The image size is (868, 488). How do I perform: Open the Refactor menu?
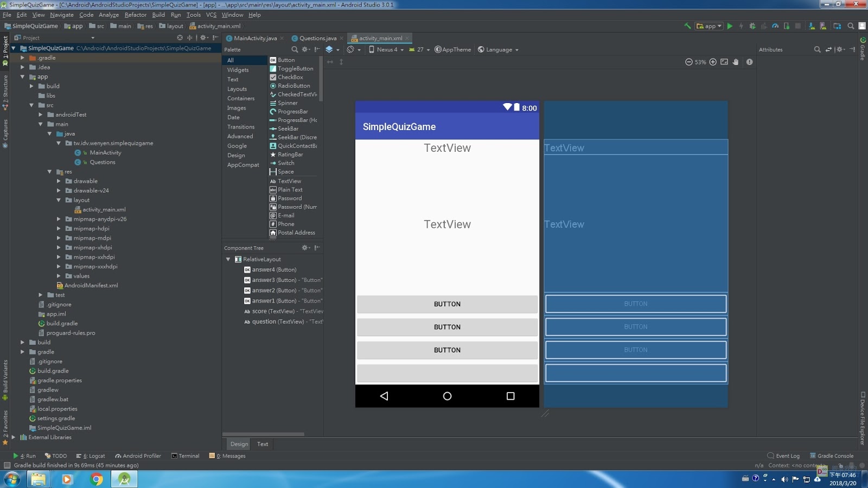point(135,15)
